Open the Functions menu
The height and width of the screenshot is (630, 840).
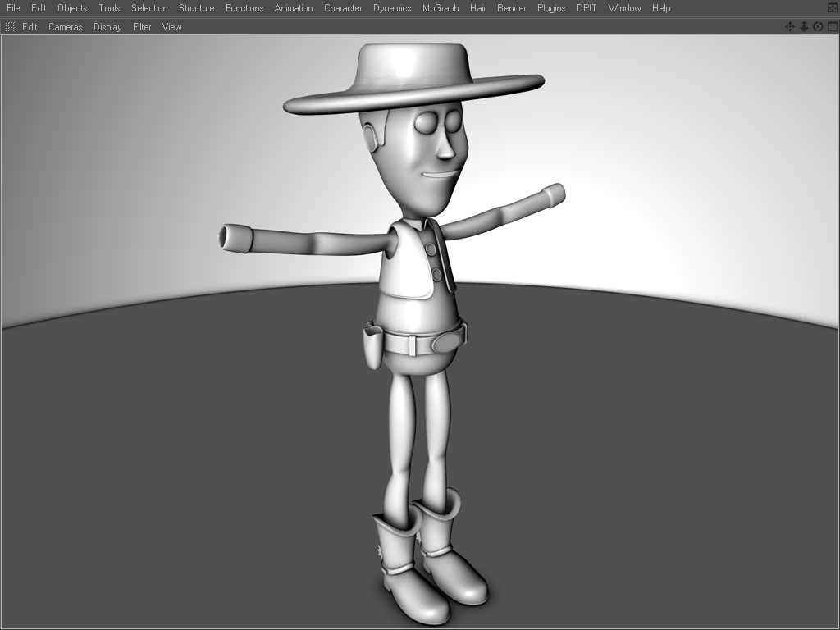coord(244,8)
